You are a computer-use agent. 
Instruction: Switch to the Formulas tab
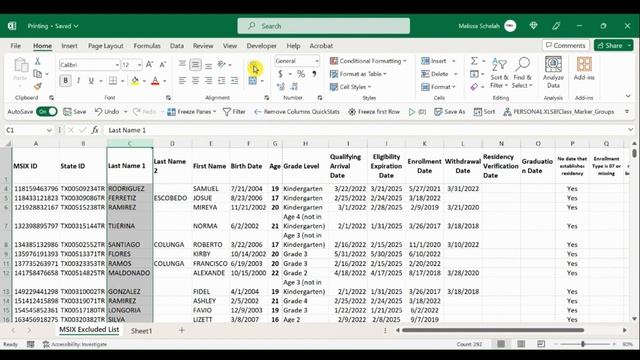pos(147,46)
